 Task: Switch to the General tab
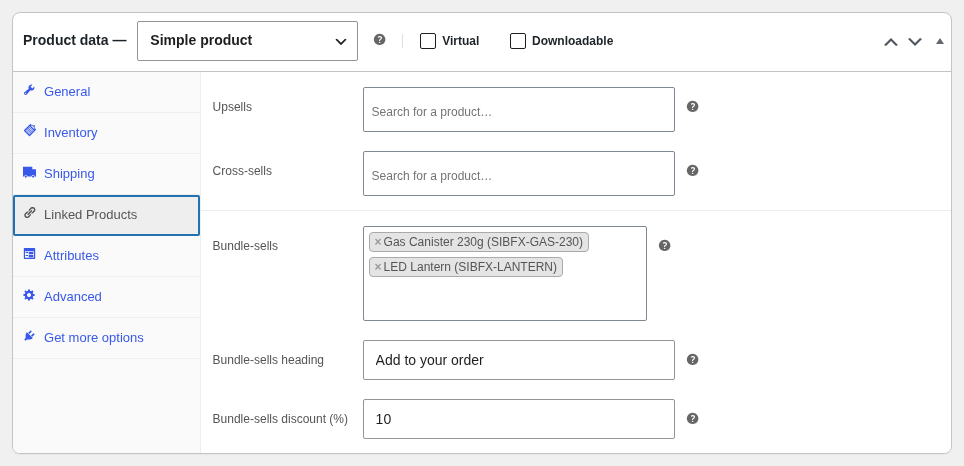click(x=106, y=92)
